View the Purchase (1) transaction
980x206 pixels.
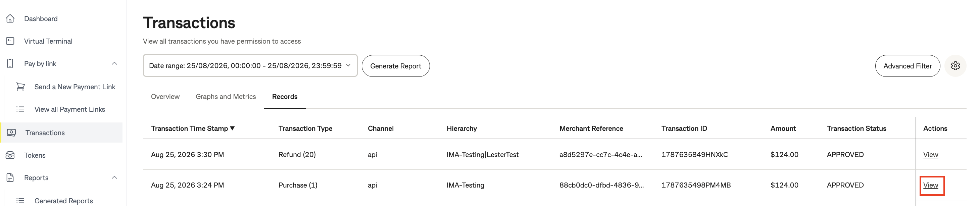tap(931, 185)
